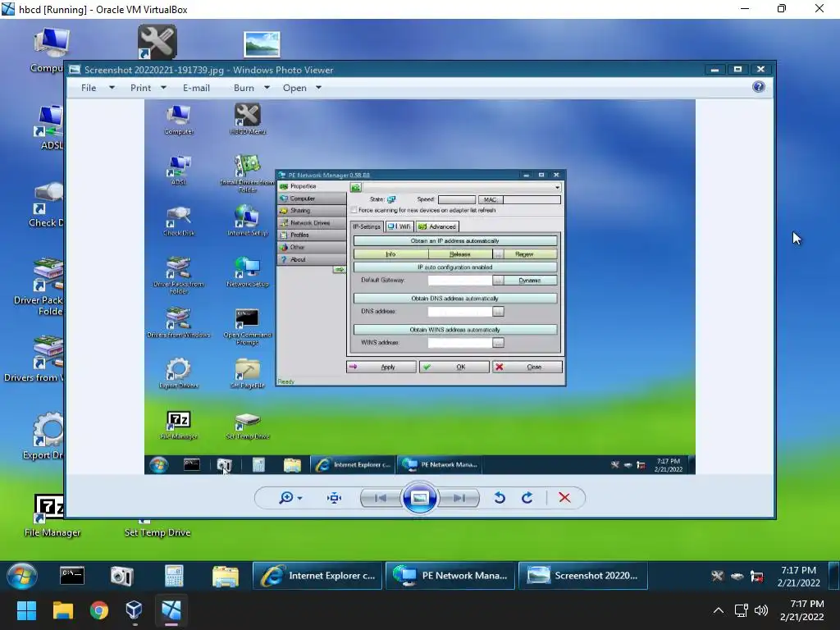Screen dimensions: 840x630
Task: Open File Explorer on the host taskbar
Action: [62, 610]
